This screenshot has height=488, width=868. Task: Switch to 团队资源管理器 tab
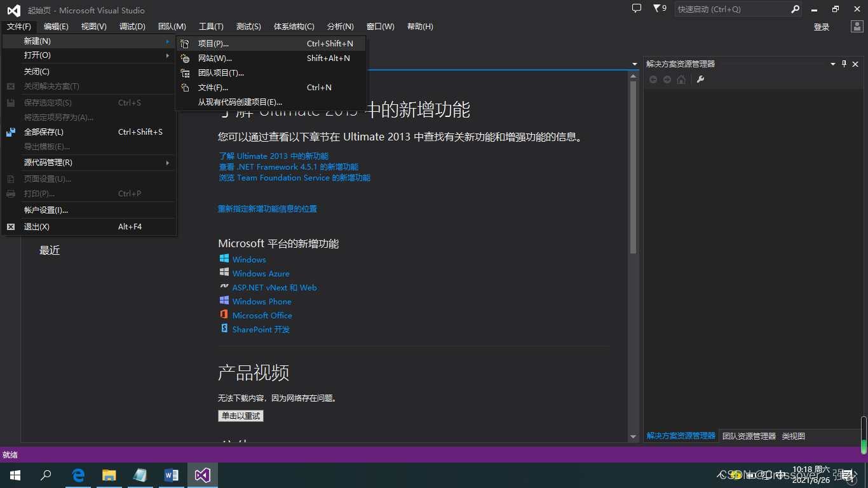pyautogui.click(x=749, y=437)
